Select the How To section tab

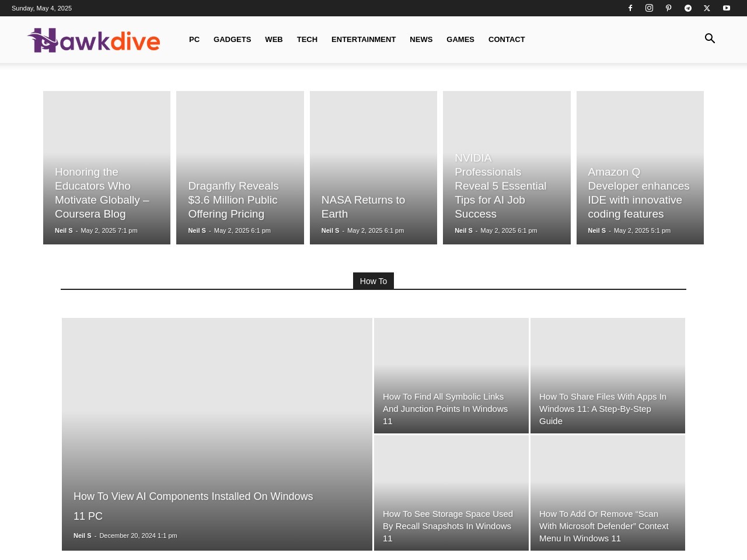coord(373,281)
